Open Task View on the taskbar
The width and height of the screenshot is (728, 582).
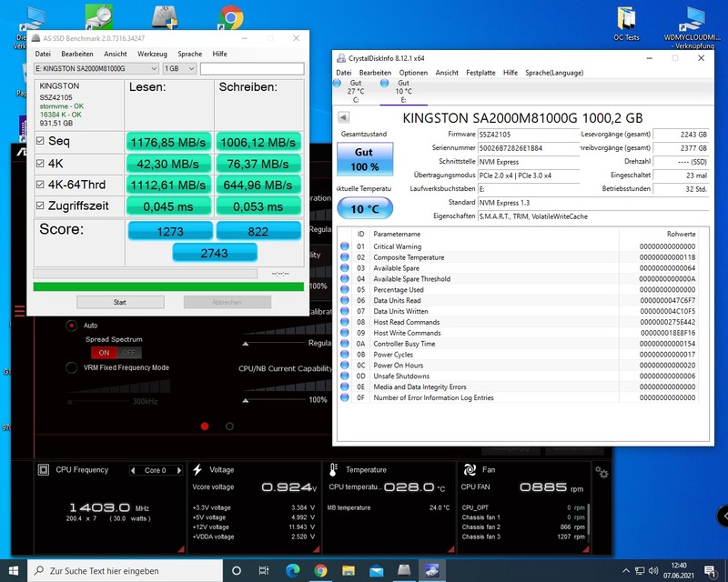[x=264, y=570]
